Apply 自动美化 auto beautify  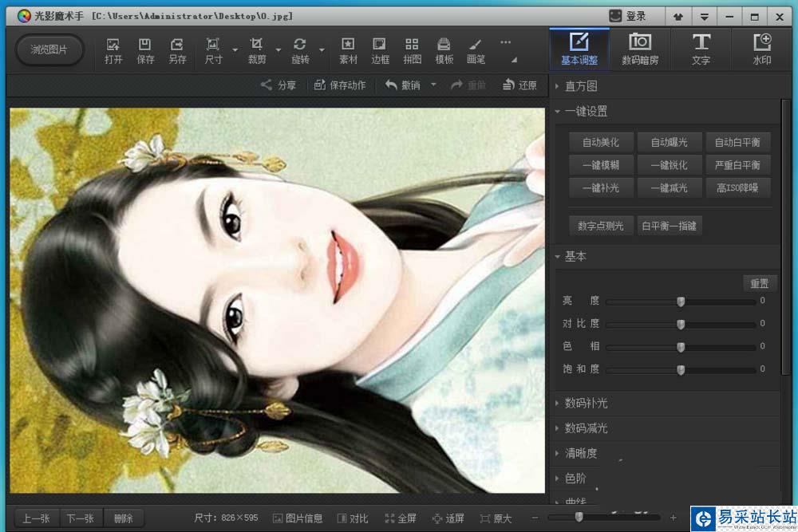point(601,143)
